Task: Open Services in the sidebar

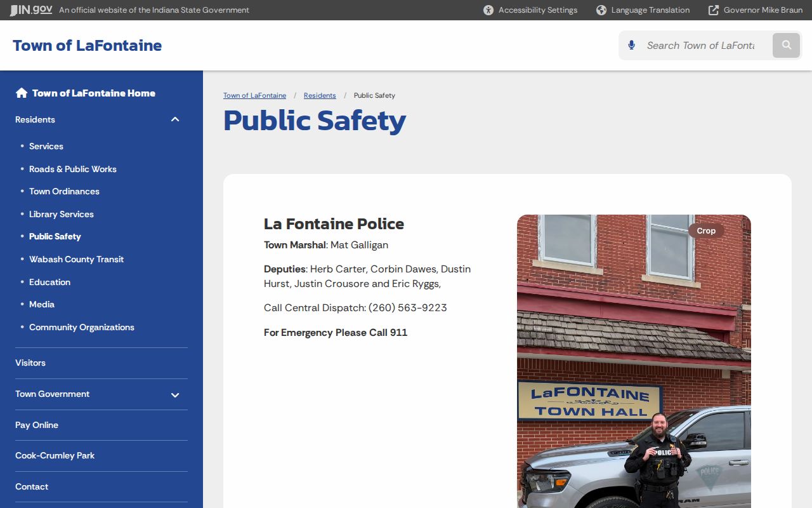Action: point(46,146)
